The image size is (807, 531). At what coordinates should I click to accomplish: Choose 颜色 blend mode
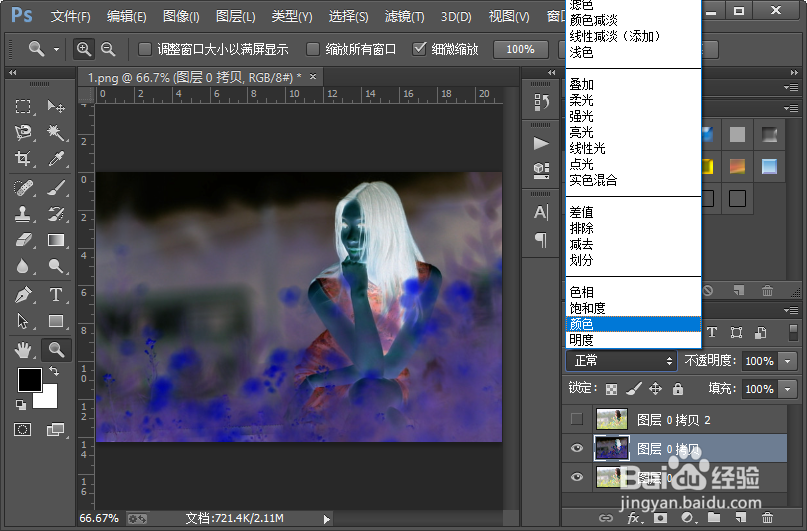coord(634,324)
